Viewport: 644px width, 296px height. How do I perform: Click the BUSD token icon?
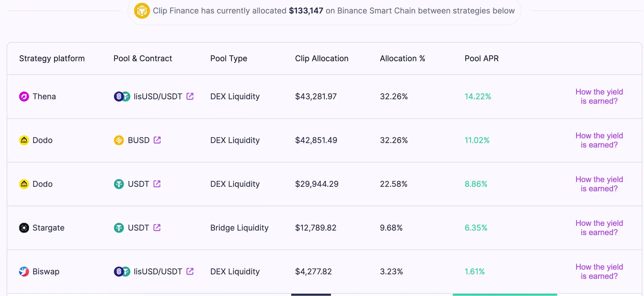[x=119, y=140]
